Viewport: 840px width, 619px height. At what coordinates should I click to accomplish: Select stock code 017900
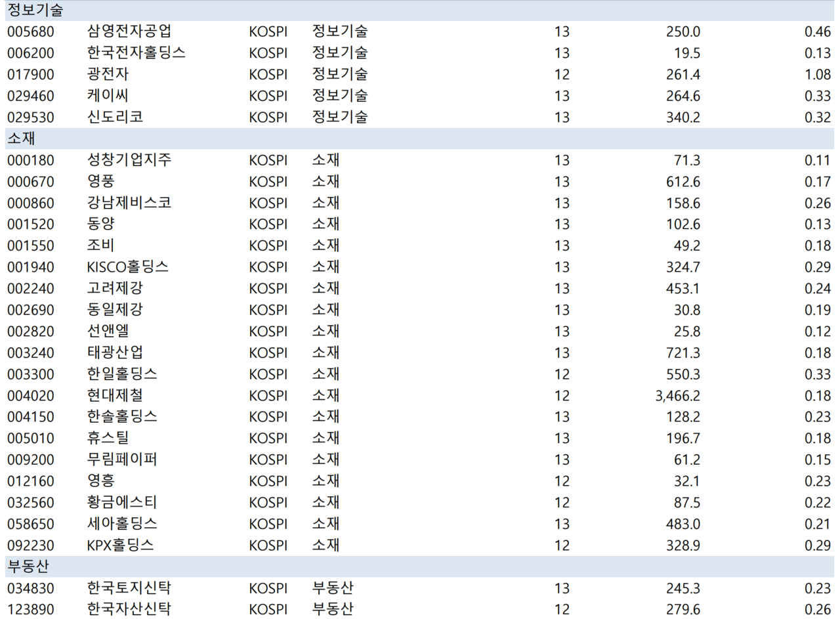click(x=31, y=74)
